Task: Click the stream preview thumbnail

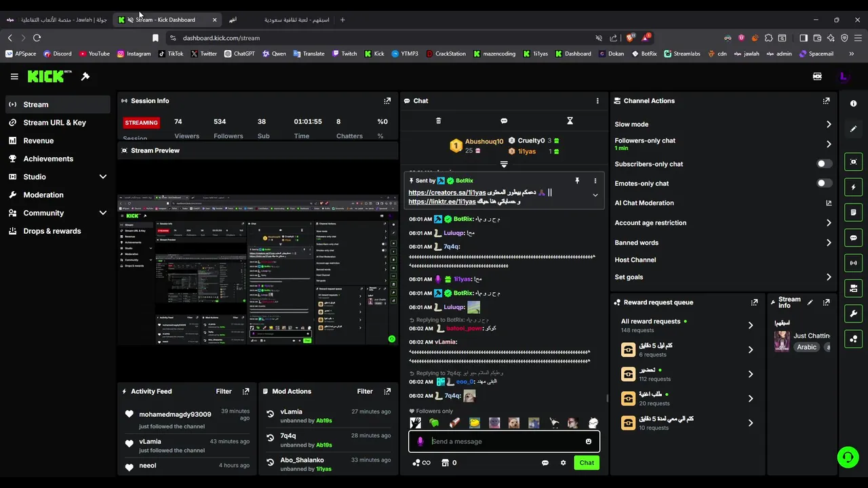Action: pos(258,269)
